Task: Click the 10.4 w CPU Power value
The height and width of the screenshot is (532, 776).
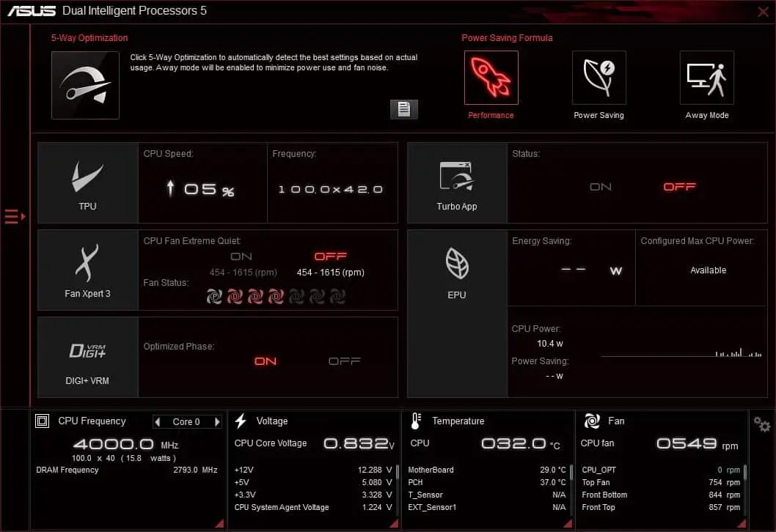Action: [550, 344]
